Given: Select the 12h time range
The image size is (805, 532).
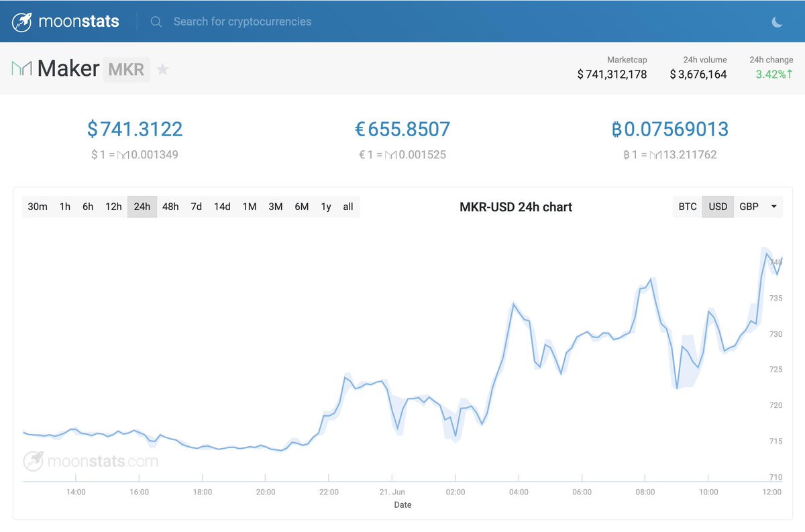Looking at the screenshot, I should point(113,207).
